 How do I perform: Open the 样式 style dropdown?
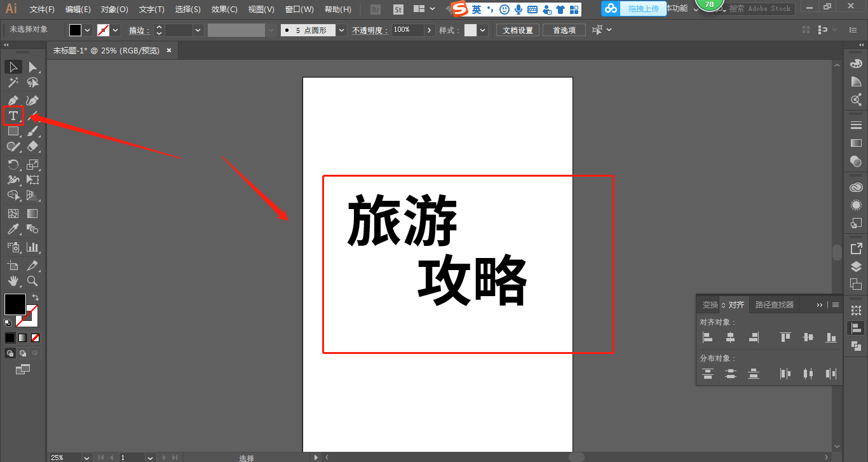point(483,30)
